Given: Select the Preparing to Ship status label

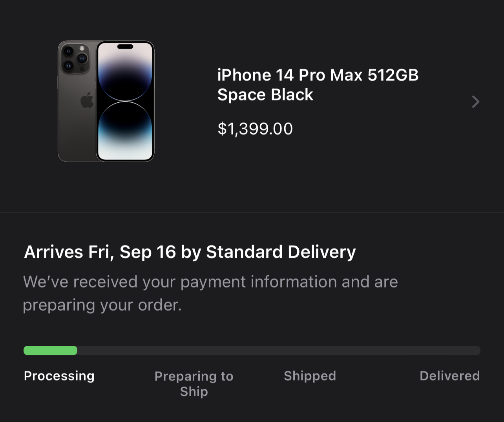Looking at the screenshot, I should [194, 384].
